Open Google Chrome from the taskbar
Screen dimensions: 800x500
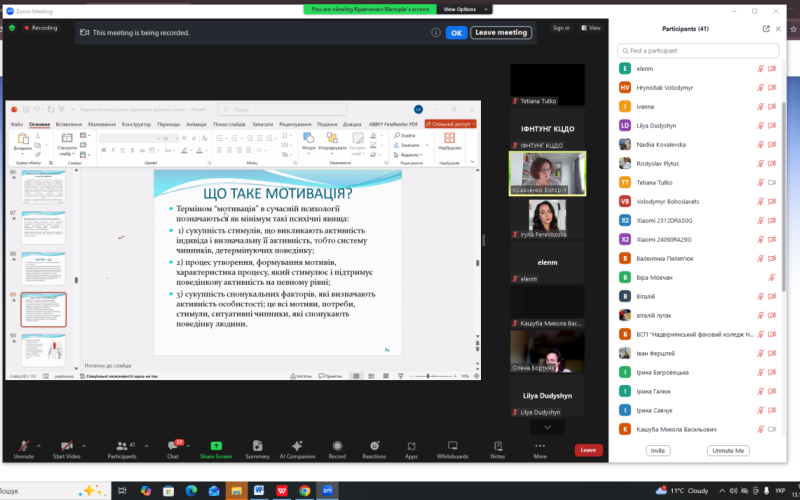(305, 491)
